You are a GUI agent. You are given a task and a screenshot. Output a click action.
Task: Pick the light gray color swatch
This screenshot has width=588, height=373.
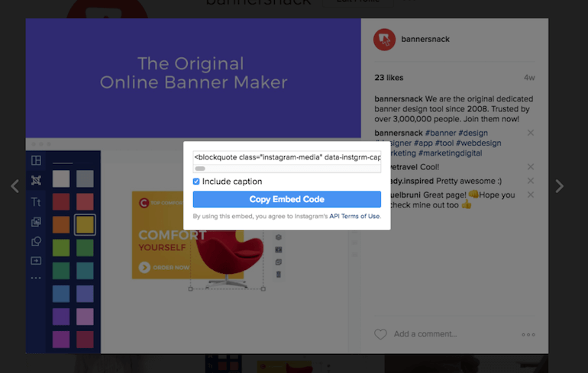click(x=61, y=178)
